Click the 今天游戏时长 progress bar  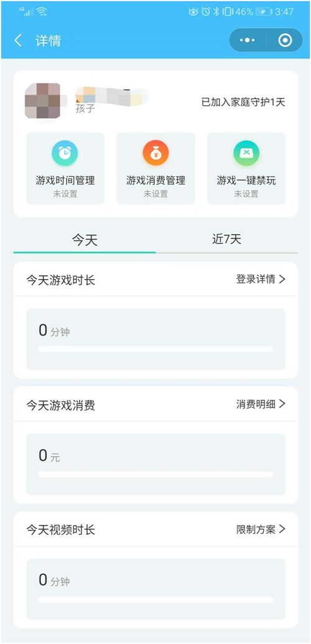point(155,349)
